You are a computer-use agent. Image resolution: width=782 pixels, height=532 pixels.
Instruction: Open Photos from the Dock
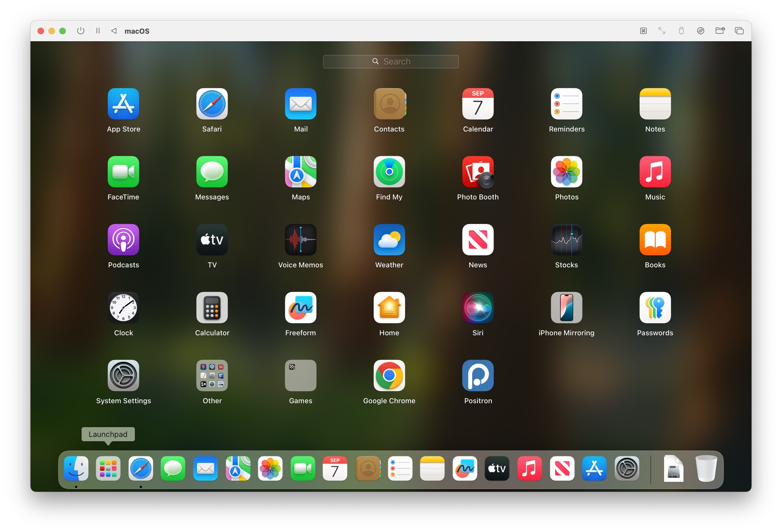(x=270, y=468)
